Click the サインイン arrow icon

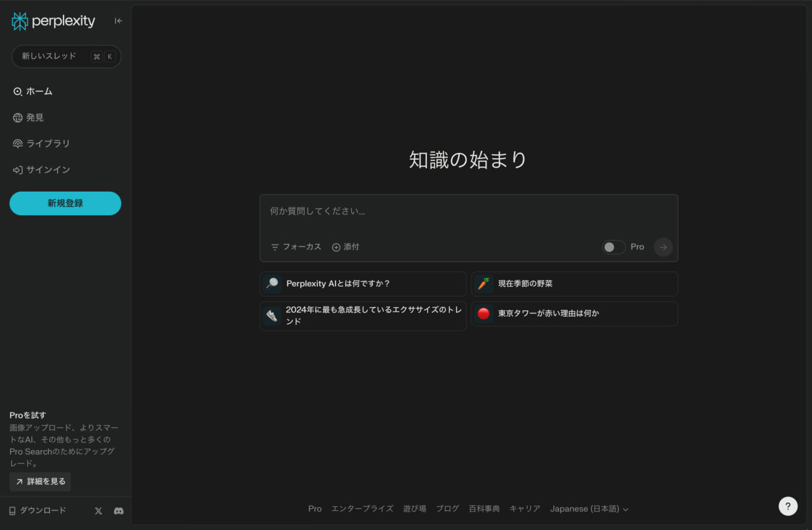pos(18,170)
